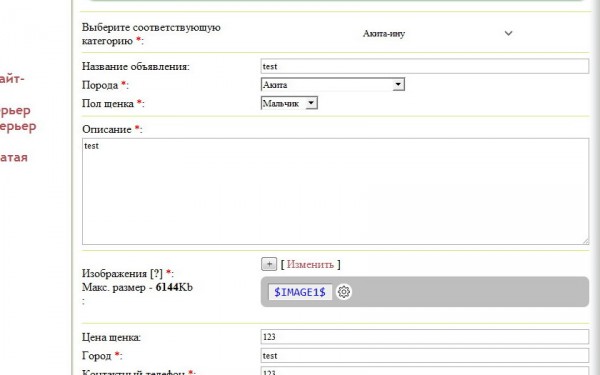Screen dimensions: 600x375
Task: Open the Акита-ину category dropdown
Action: click(437, 34)
